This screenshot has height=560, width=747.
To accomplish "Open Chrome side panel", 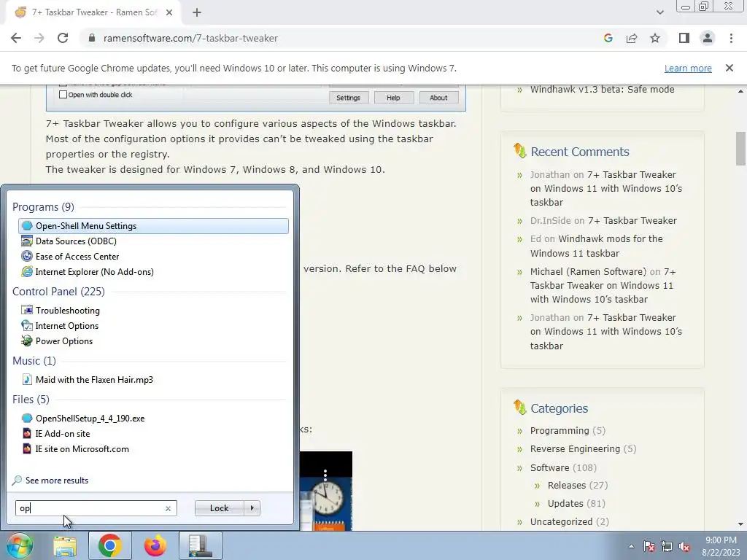I will click(x=684, y=38).
